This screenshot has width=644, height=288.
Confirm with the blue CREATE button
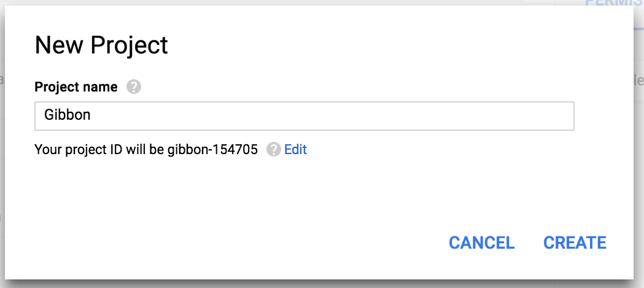(x=575, y=243)
